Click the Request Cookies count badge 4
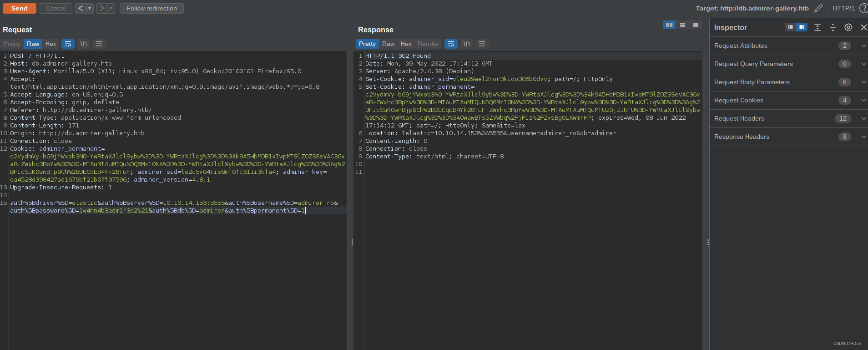Image resolution: width=868 pixels, height=350 pixels. point(844,100)
